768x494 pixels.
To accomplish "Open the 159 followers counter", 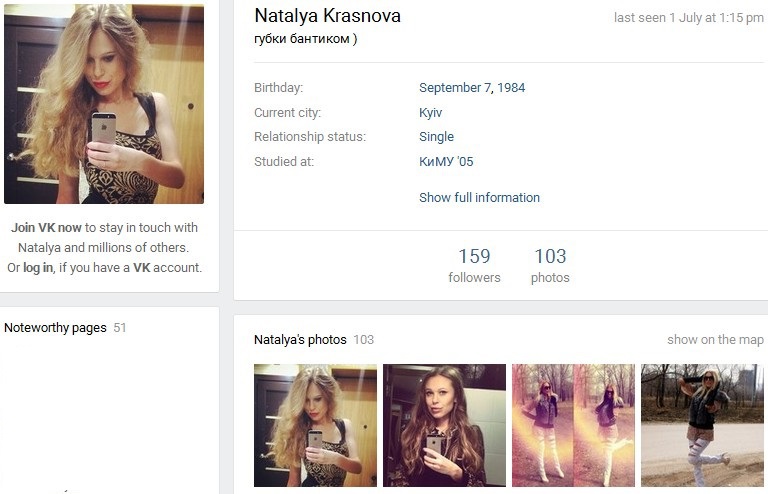I will [474, 265].
